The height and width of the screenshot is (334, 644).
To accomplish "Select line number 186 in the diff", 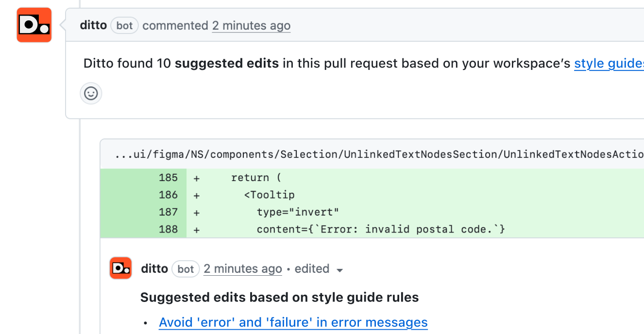I will (168, 195).
